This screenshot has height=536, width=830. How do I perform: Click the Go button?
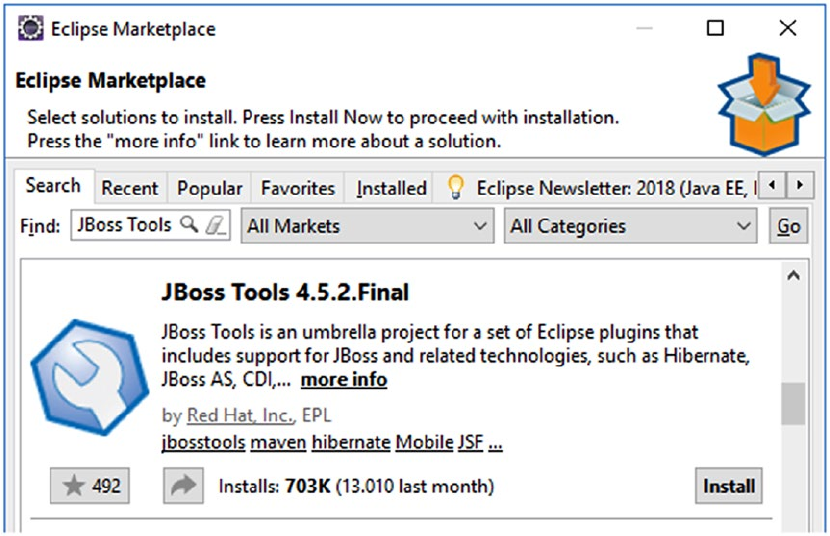pyautogui.click(x=788, y=226)
